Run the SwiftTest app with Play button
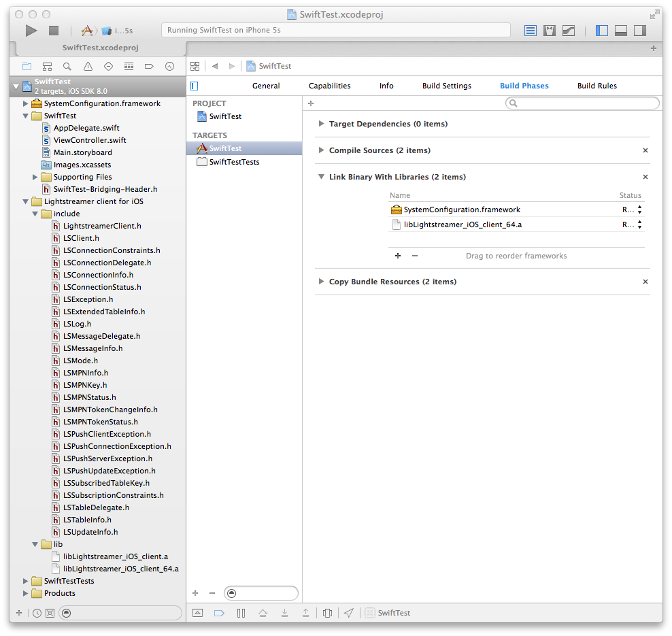672x636 pixels. click(x=31, y=31)
